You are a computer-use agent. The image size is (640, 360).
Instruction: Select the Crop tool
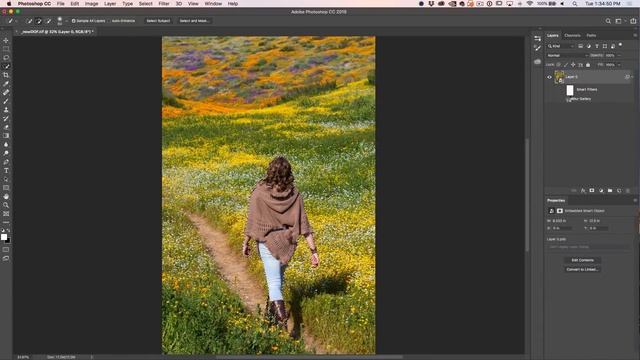(6, 75)
